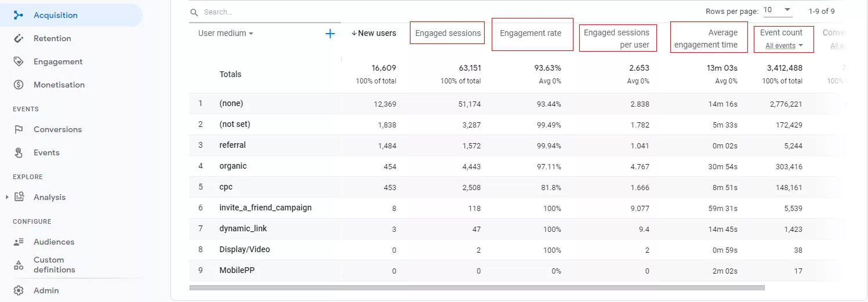Viewport: 868px width, 302px height.
Task: Add a dimension with the plus icon
Action: click(x=330, y=34)
